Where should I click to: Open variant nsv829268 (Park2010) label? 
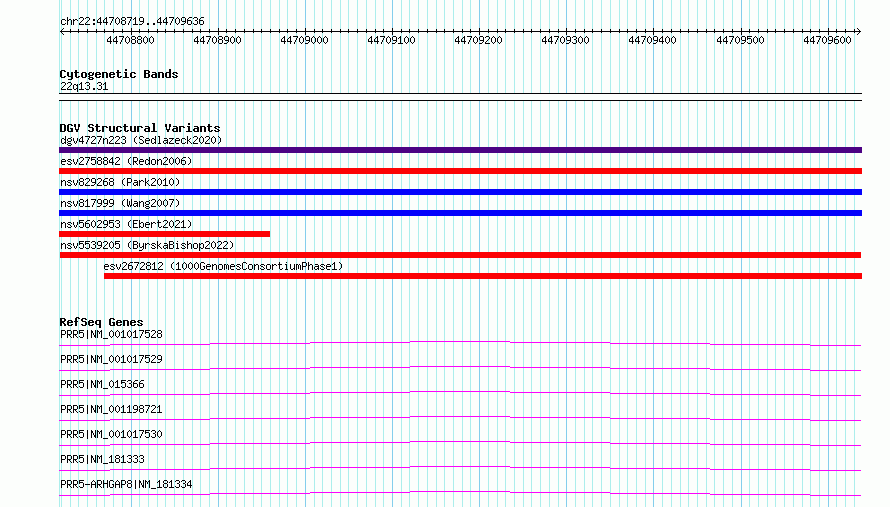click(120, 182)
